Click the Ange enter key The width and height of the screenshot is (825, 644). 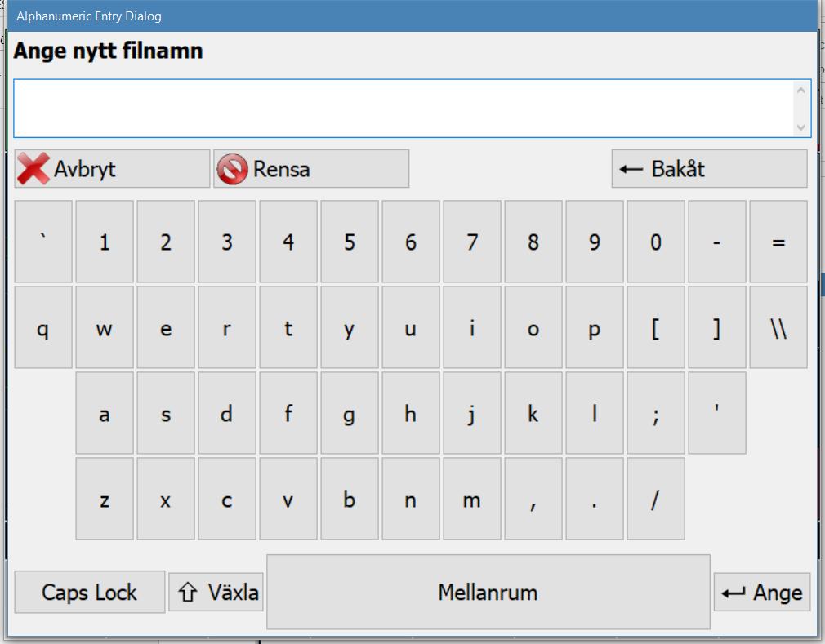(x=762, y=593)
